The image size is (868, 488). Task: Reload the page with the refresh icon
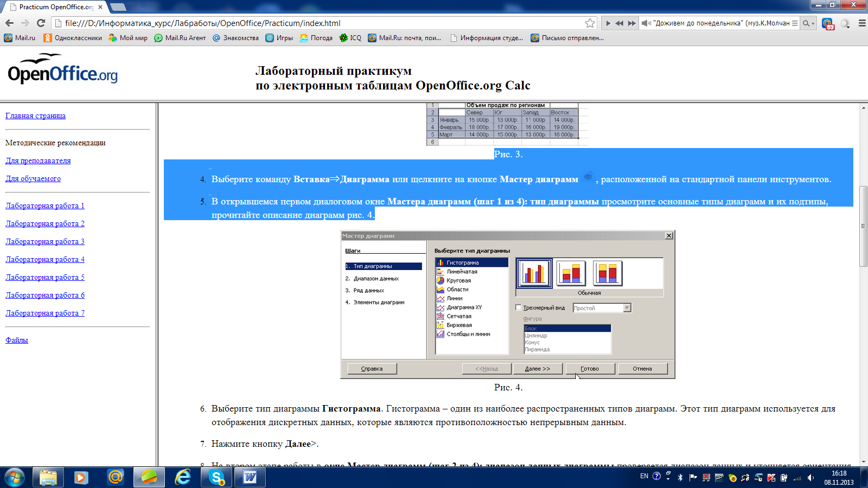41,23
